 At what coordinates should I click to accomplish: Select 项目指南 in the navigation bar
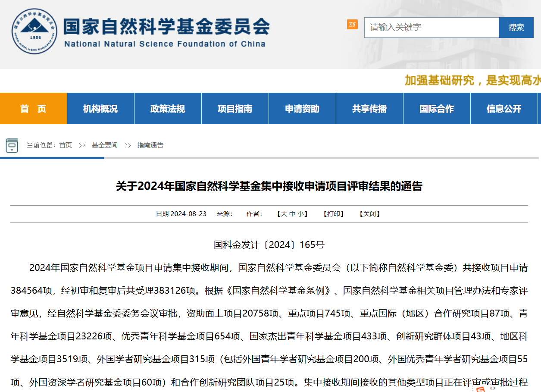click(x=235, y=109)
